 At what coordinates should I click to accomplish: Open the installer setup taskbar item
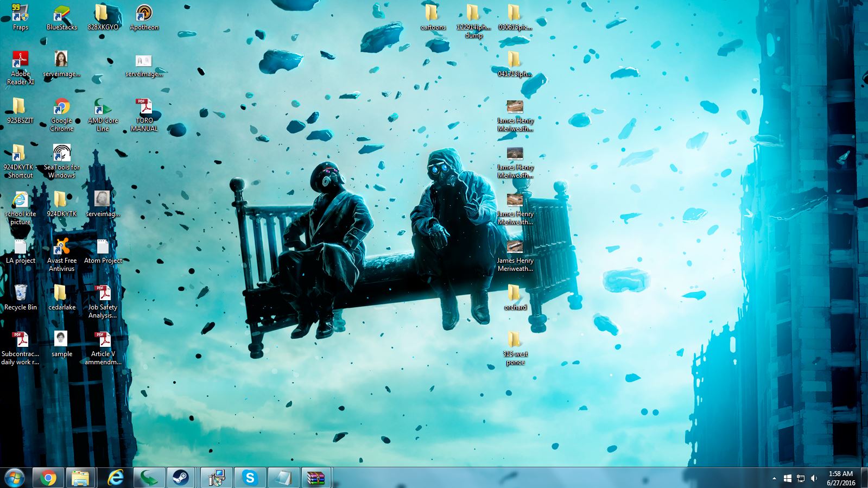point(216,478)
